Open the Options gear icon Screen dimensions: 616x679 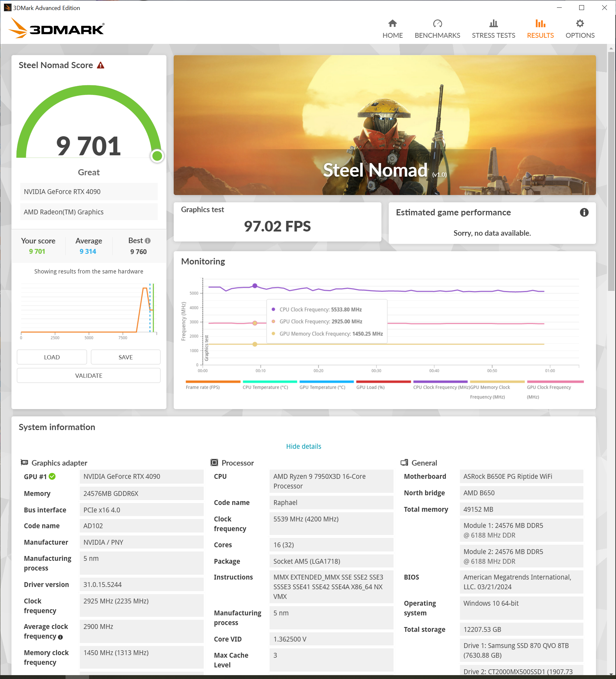click(580, 23)
